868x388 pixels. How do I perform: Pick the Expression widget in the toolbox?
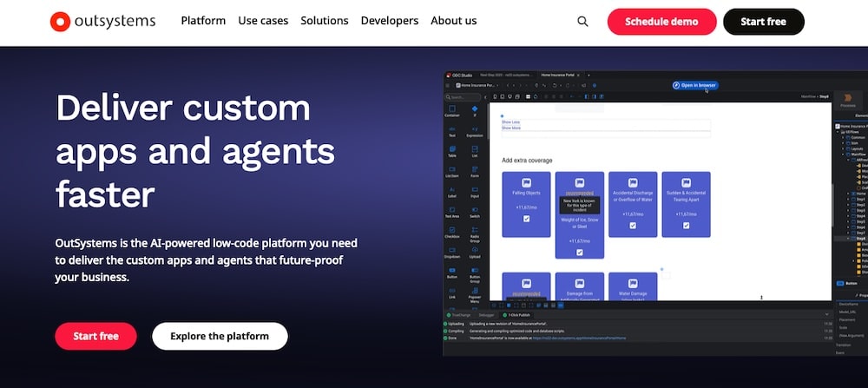475,132
